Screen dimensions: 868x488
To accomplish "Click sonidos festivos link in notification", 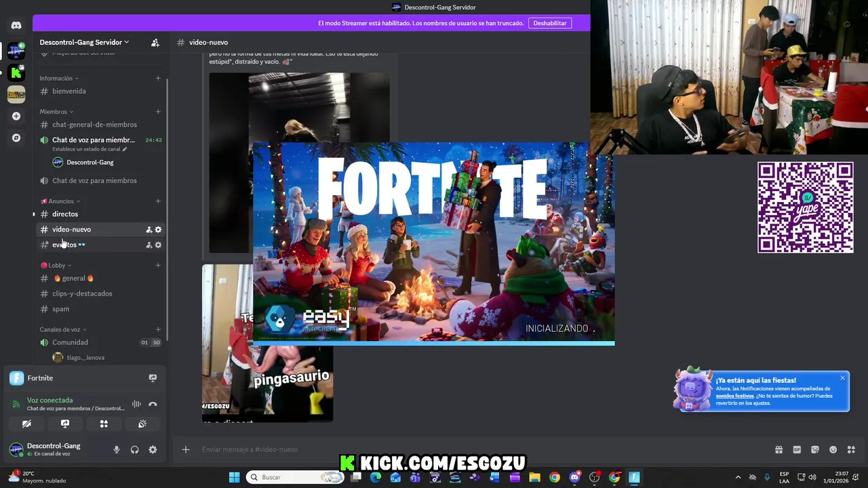I will tap(734, 396).
